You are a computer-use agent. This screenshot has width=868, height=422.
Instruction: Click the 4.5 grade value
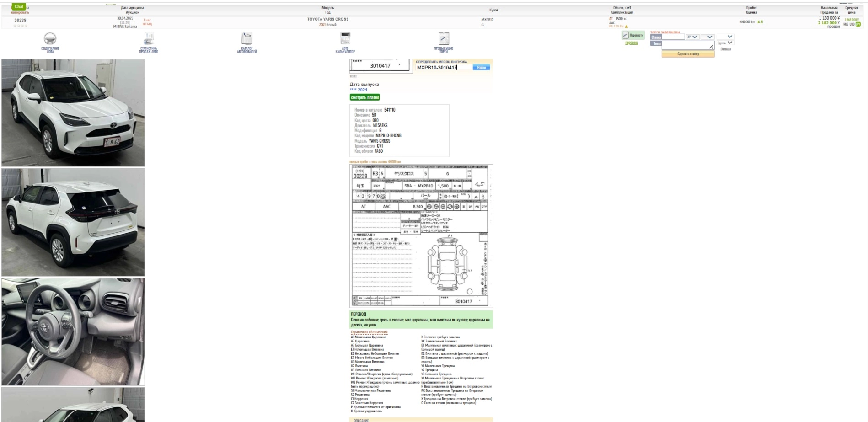point(760,22)
